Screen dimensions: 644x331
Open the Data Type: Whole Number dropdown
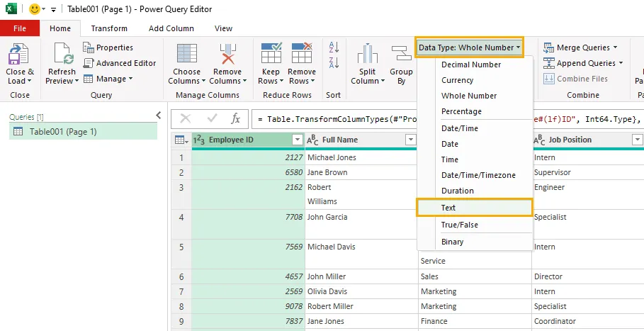click(x=470, y=47)
